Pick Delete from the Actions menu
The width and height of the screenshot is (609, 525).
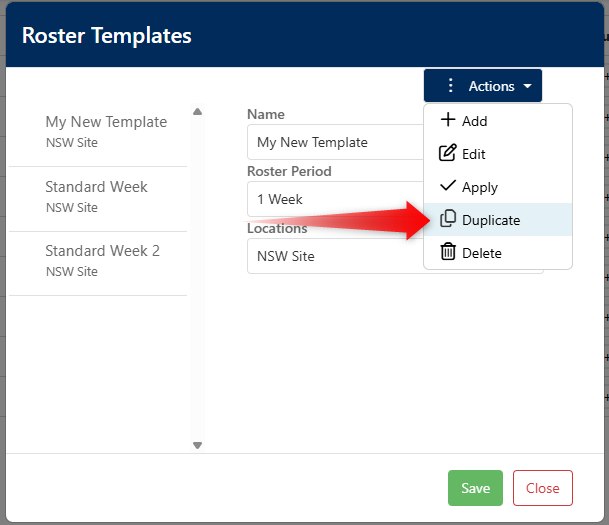pos(482,253)
